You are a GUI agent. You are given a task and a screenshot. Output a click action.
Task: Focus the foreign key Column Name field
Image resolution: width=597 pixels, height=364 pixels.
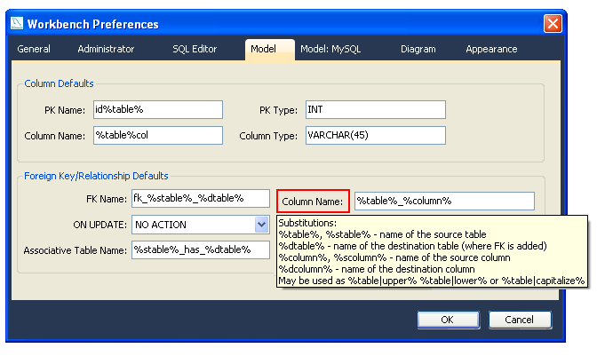444,202
